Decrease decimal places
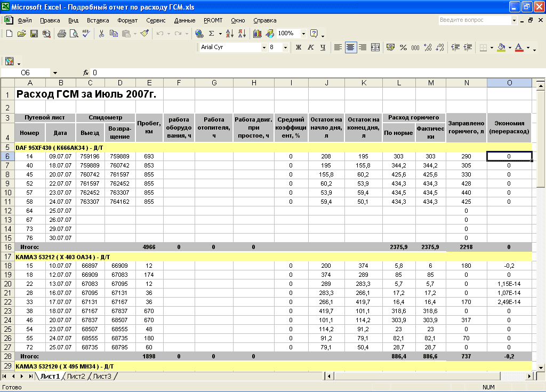Screen dimensions: 546x392 click(x=440, y=47)
